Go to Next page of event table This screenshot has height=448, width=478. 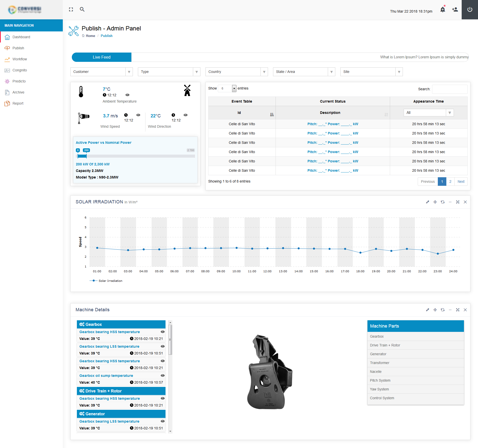pyautogui.click(x=461, y=182)
